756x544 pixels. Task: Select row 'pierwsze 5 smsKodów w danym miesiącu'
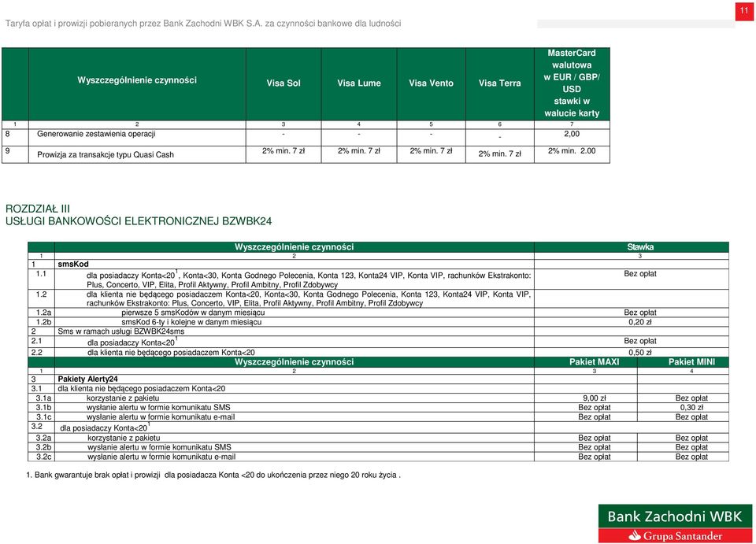[x=379, y=313]
